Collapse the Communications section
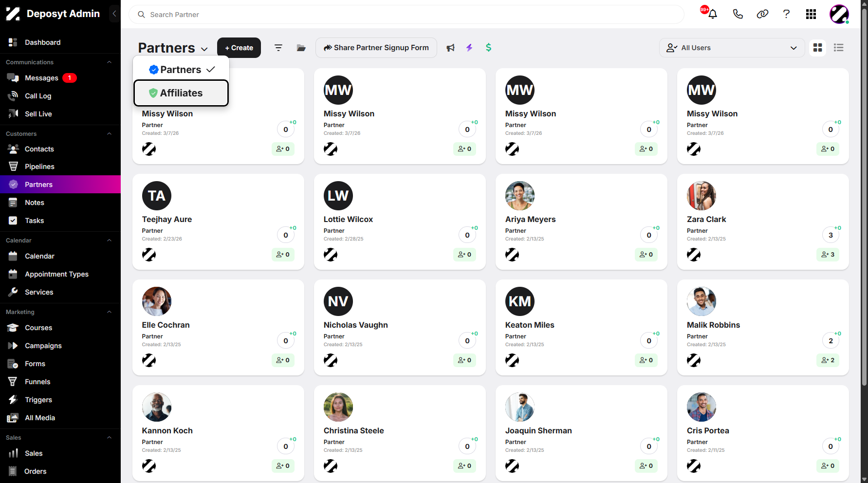Image resolution: width=868 pixels, height=483 pixels. click(x=110, y=62)
